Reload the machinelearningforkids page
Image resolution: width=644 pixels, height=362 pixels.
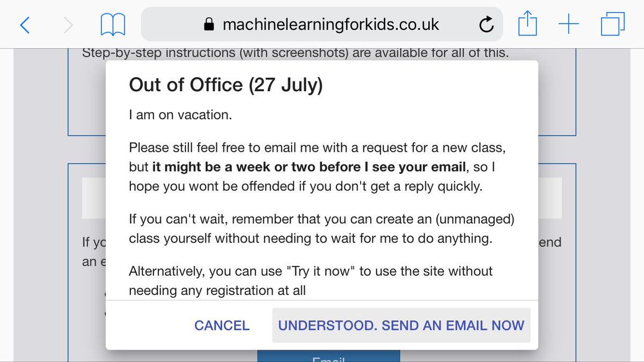tap(486, 25)
